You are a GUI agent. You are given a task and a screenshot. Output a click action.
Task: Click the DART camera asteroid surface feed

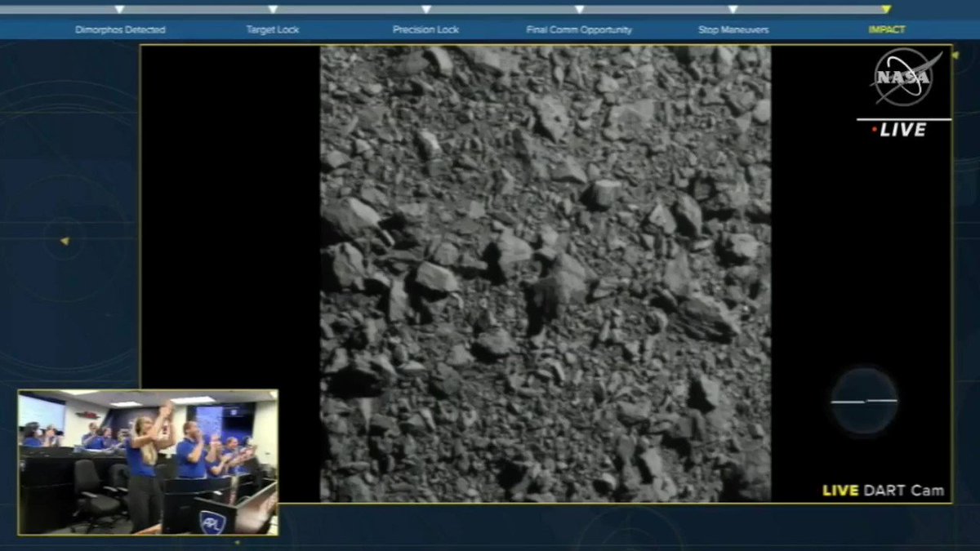pos(546,273)
